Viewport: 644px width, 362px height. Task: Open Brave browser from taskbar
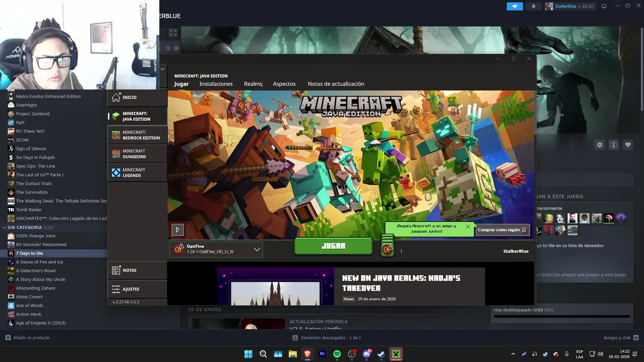(x=307, y=354)
